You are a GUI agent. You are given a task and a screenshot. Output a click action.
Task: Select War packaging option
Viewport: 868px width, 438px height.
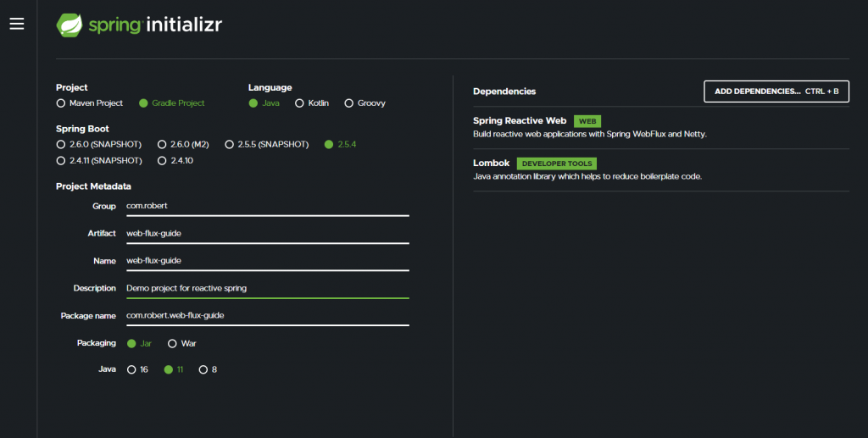(182, 343)
